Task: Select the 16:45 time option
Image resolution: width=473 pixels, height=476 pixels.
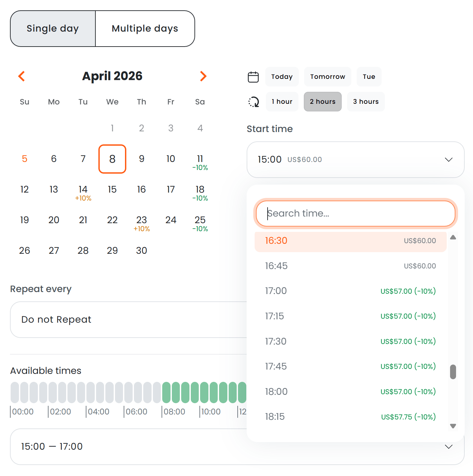Action: [350, 266]
